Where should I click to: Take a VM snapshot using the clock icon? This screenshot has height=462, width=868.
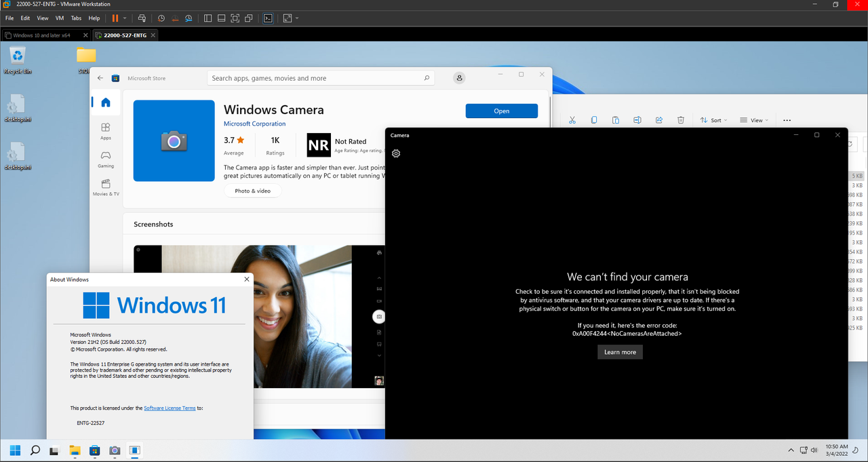pos(161,18)
